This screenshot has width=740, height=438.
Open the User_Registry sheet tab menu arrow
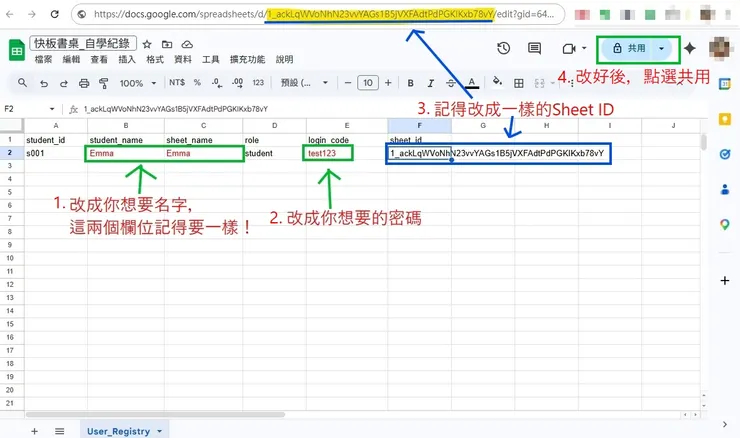(x=160, y=431)
